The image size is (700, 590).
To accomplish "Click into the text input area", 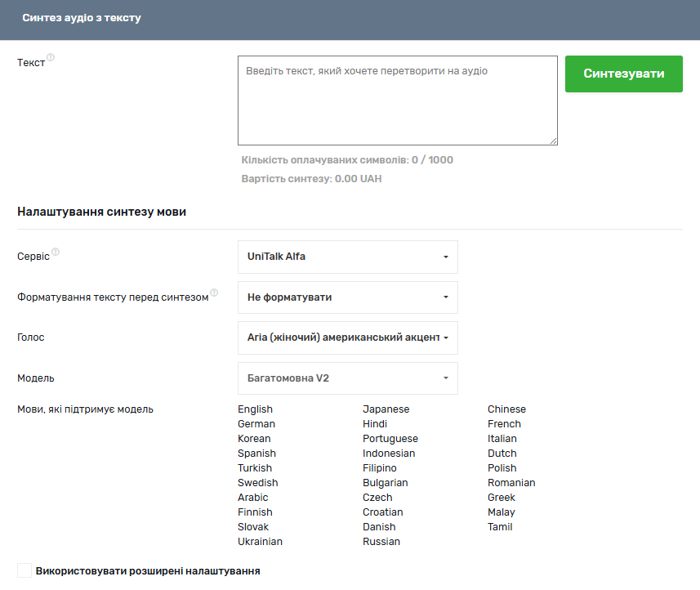I will point(397,101).
